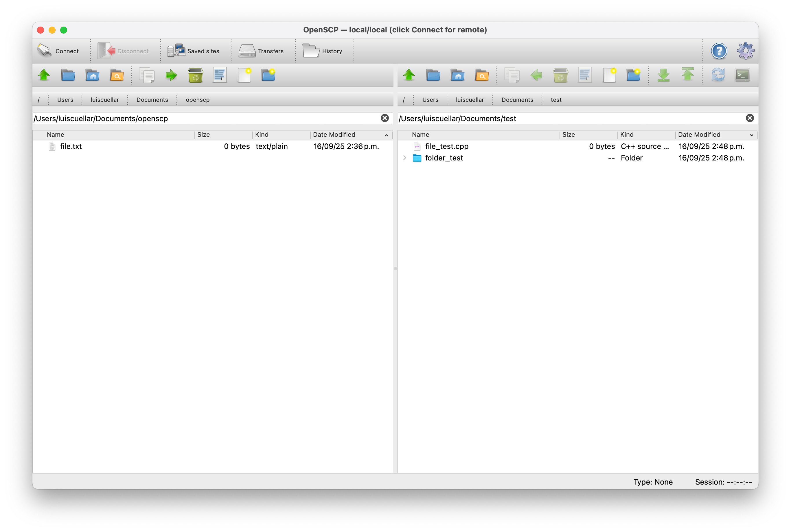Click 'luiscuellar' breadcrumb in right pane

(x=470, y=100)
